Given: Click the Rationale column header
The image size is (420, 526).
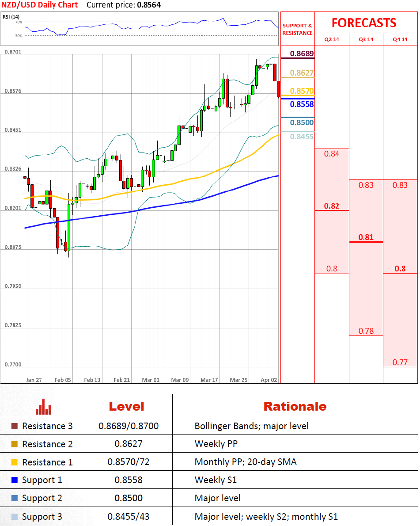Looking at the screenshot, I should (295, 407).
